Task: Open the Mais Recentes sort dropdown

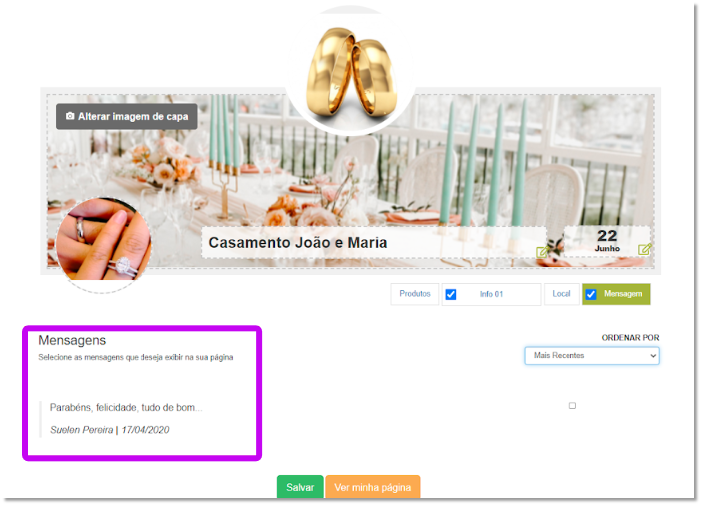Action: tap(591, 356)
